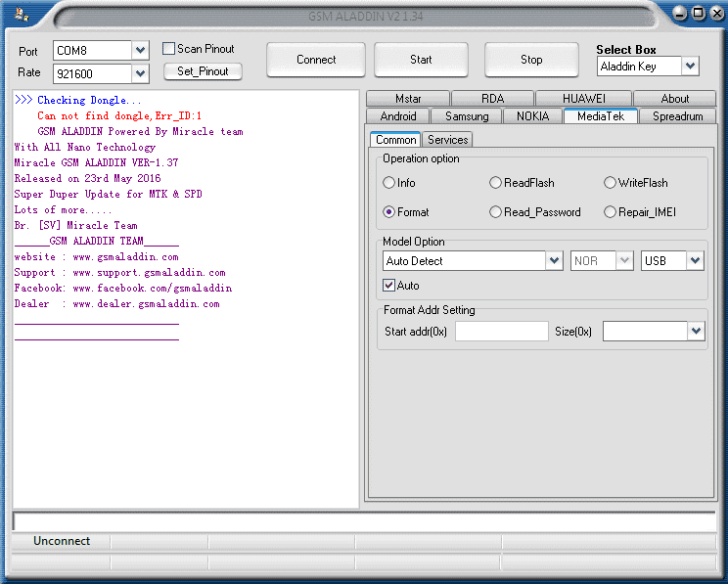Switch to the RDA tab
Viewport: 728px width, 584px height.
click(492, 99)
